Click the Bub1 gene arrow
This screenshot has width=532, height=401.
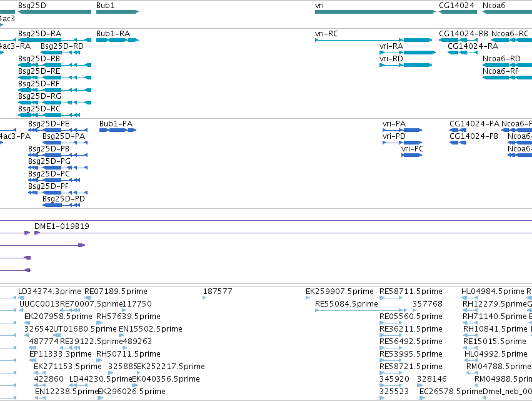(x=118, y=12)
